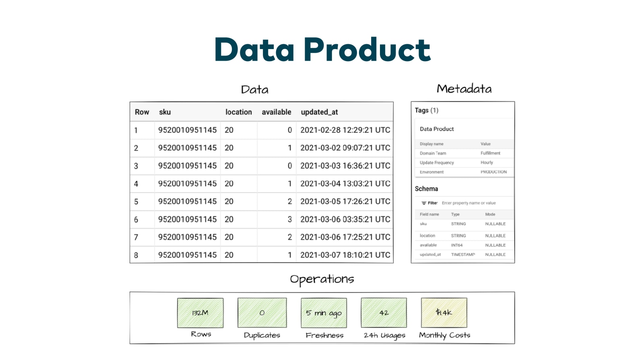
Task: Click the 'updated_at' column header in data table
Action: [320, 112]
